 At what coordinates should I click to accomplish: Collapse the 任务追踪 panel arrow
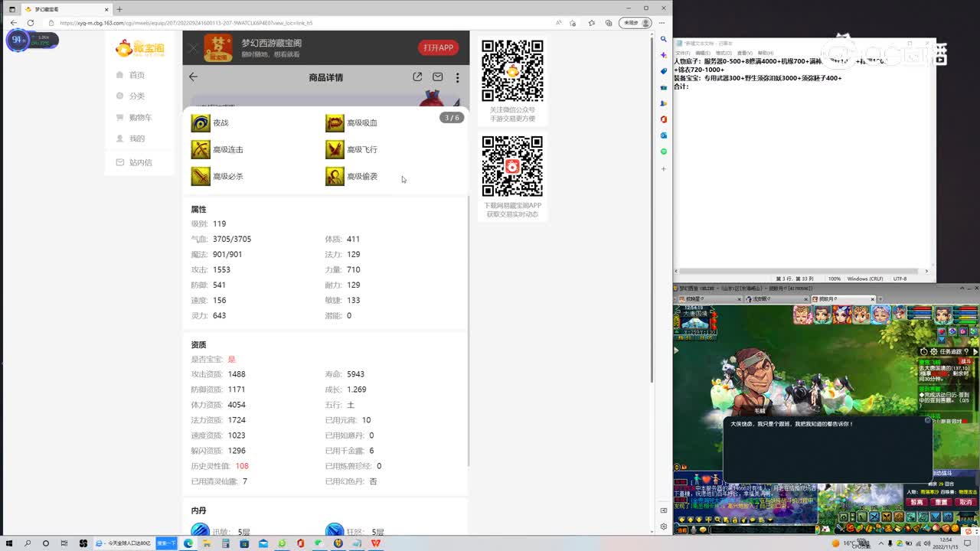point(975,351)
